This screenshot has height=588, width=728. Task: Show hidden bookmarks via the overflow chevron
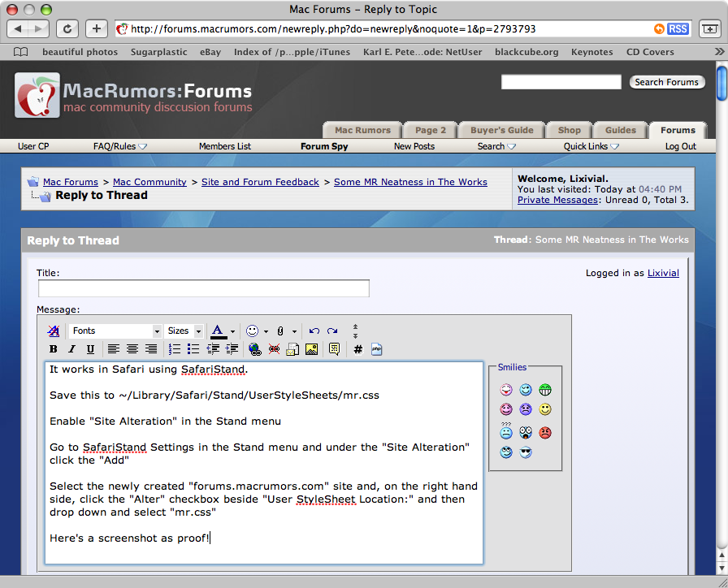pyautogui.click(x=719, y=51)
